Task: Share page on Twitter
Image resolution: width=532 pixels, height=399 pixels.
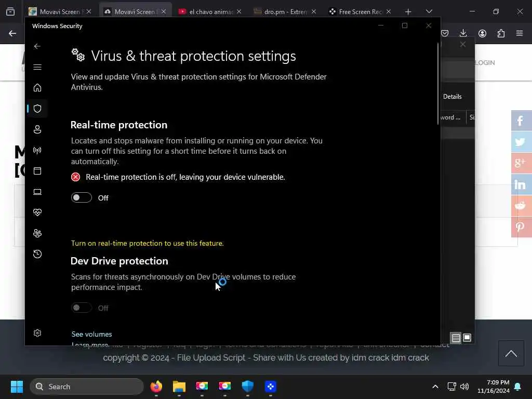Action: pos(522,142)
